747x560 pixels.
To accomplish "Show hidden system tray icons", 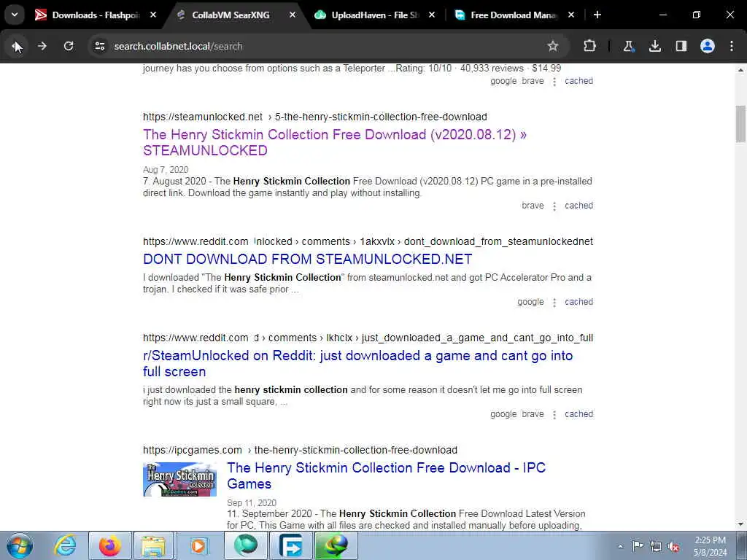I will [x=620, y=546].
